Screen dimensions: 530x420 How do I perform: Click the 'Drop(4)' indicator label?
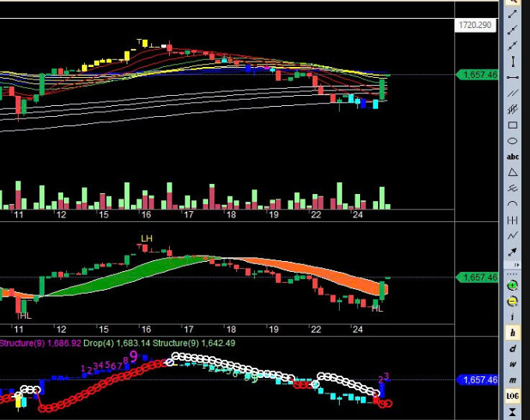[98, 344]
